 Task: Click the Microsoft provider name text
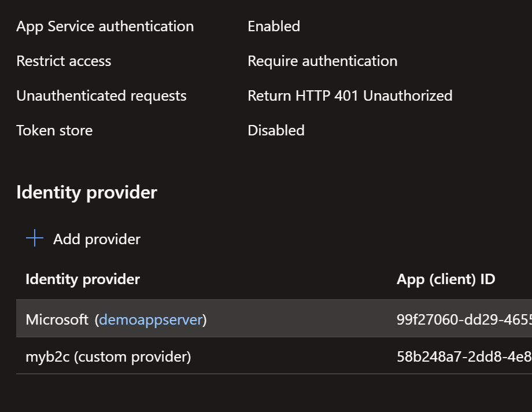tap(57, 319)
